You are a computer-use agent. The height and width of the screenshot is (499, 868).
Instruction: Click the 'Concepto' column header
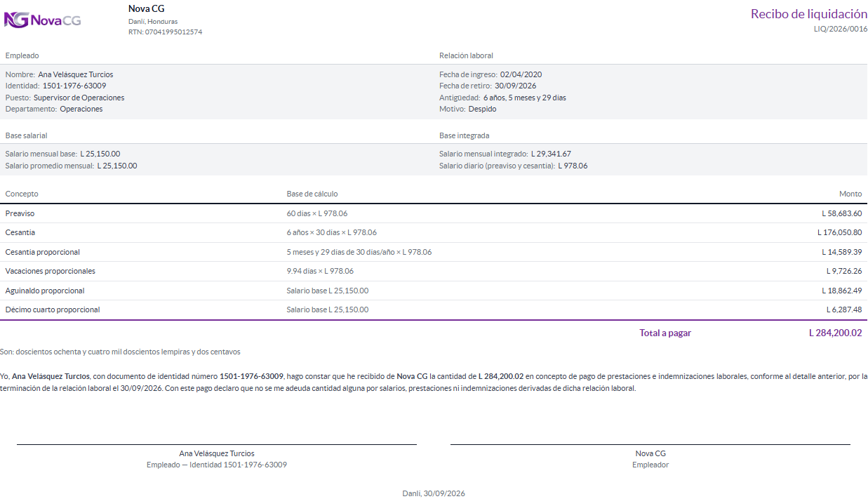(22, 194)
